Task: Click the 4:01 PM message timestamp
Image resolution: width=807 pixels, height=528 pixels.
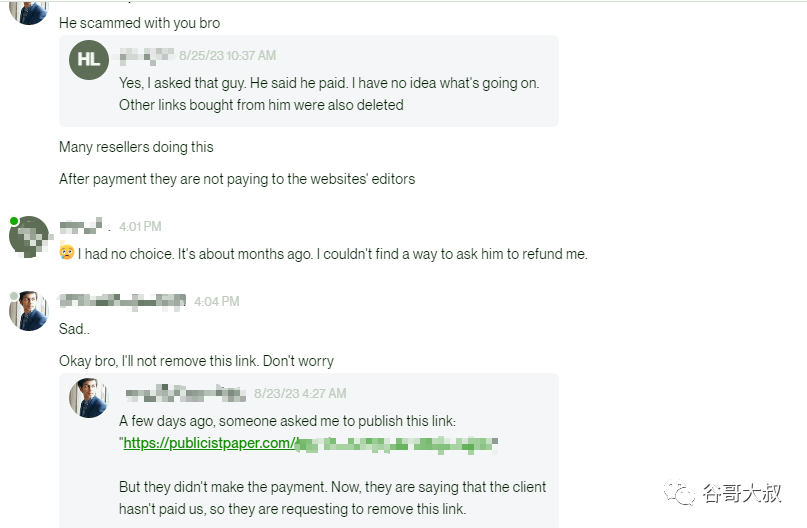Action: point(140,226)
